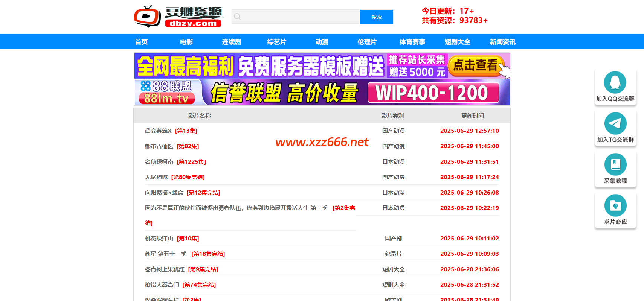The height and width of the screenshot is (301, 644).
Task: Open the 桃花映江山 entry
Action: pos(159,239)
